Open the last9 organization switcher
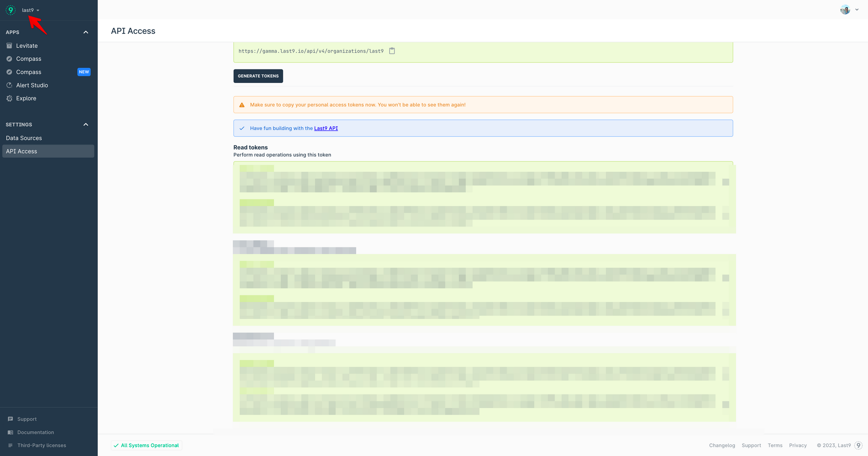868x456 pixels. coord(30,10)
